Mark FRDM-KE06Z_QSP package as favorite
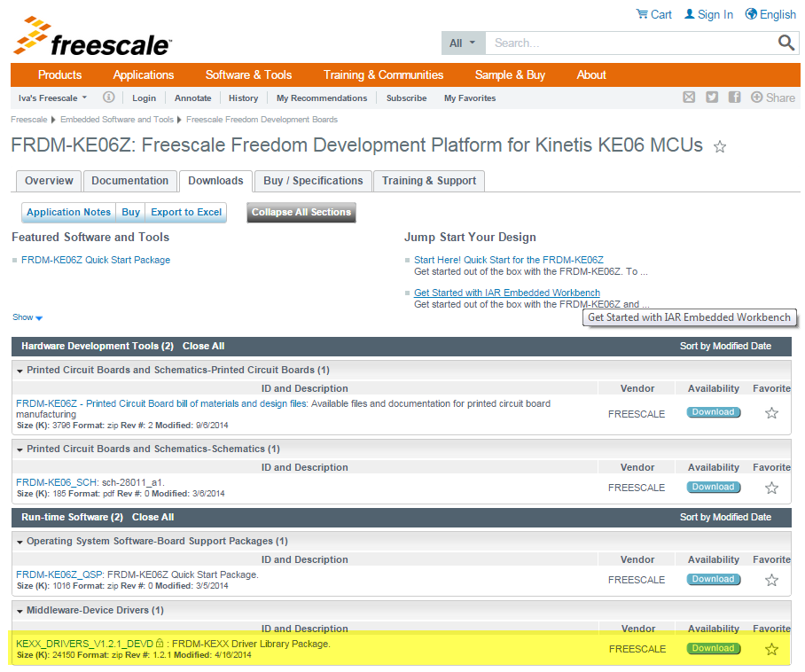This screenshot has height=672, width=805. (771, 580)
